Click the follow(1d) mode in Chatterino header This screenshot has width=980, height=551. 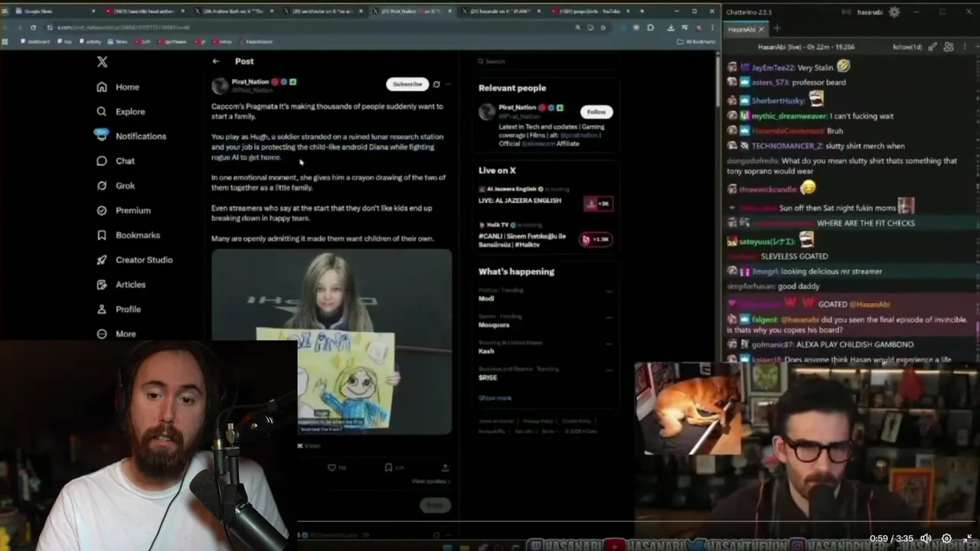click(x=907, y=47)
